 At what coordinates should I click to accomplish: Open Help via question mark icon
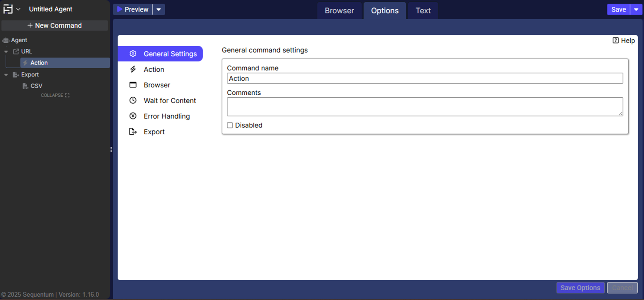(616, 41)
